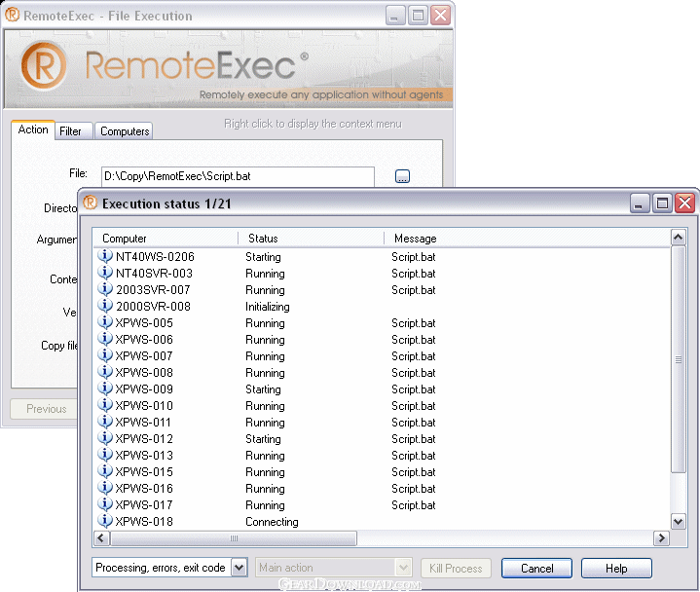Click the status icon for XPWS-012
The height and width of the screenshot is (592, 700).
pos(106,438)
